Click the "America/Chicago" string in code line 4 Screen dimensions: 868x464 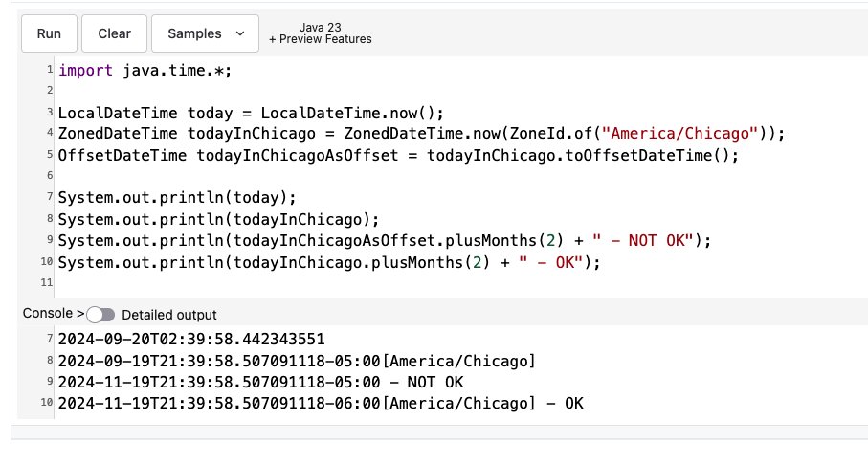coord(679,134)
